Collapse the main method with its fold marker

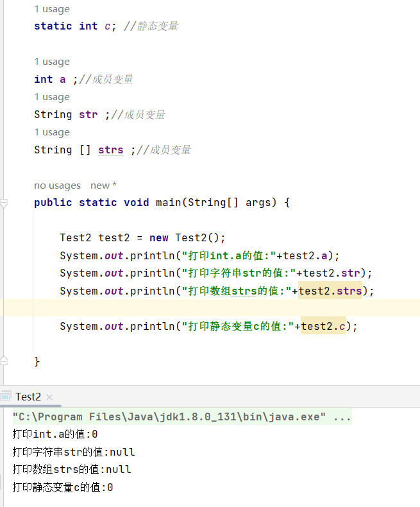4,203
